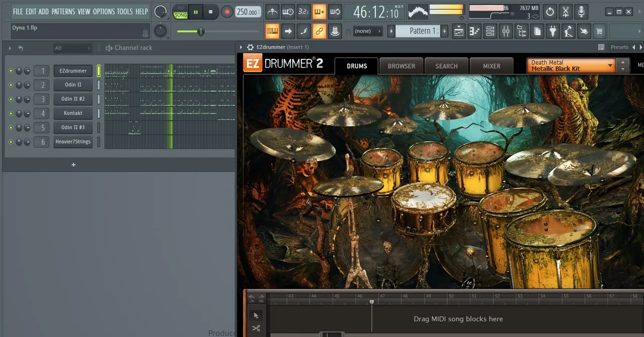Click the typing keyboard to piano icon
644x337 pixels.
click(x=272, y=31)
